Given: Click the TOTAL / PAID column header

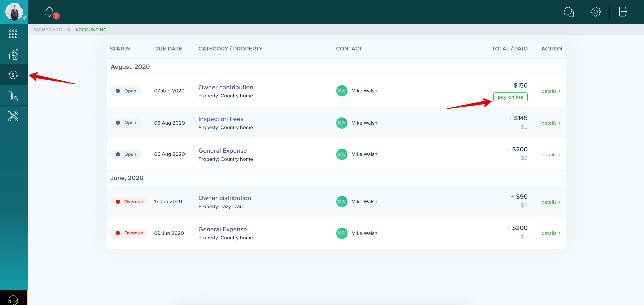Looking at the screenshot, I should tap(510, 49).
